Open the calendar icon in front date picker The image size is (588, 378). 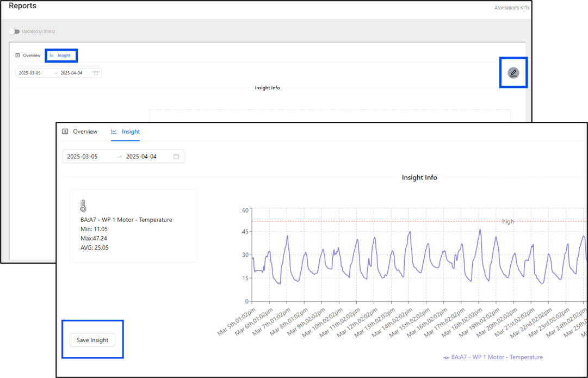pyautogui.click(x=176, y=157)
